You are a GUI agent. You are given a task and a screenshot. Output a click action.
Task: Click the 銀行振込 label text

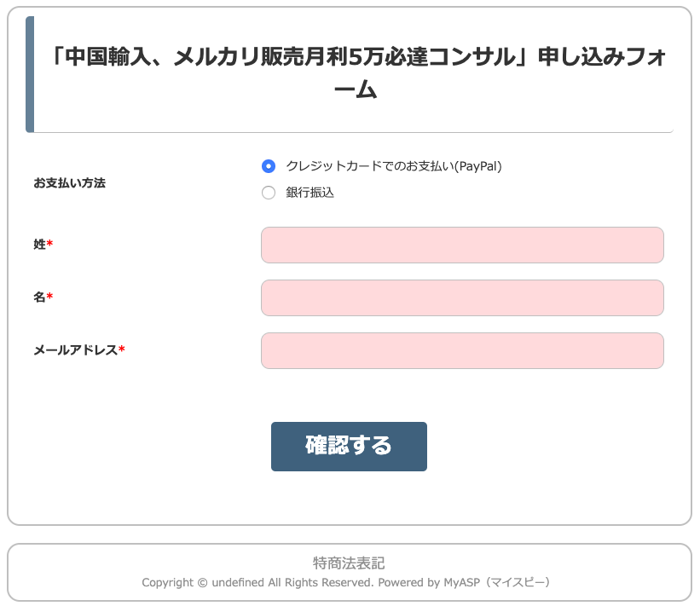310,193
